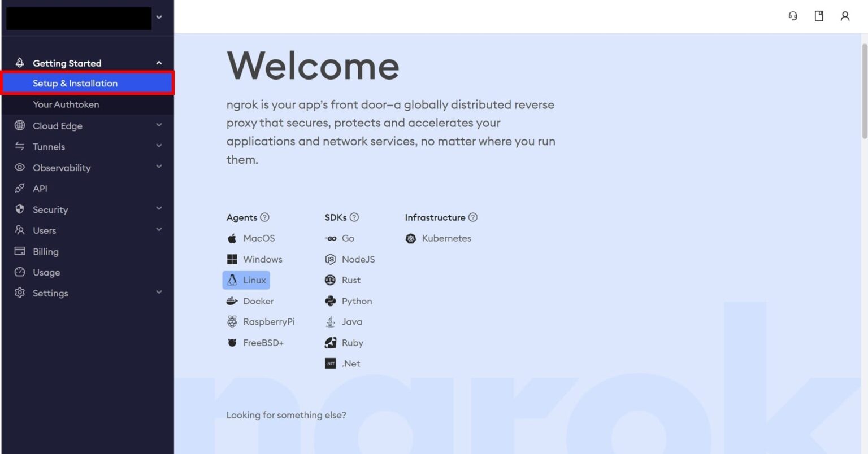Select the Rust SDK icon
This screenshot has height=454, width=868.
[331, 280]
